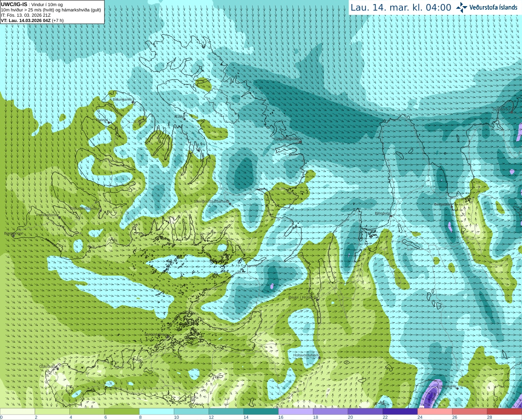Click the Blönduós station label

tap(382, 213)
